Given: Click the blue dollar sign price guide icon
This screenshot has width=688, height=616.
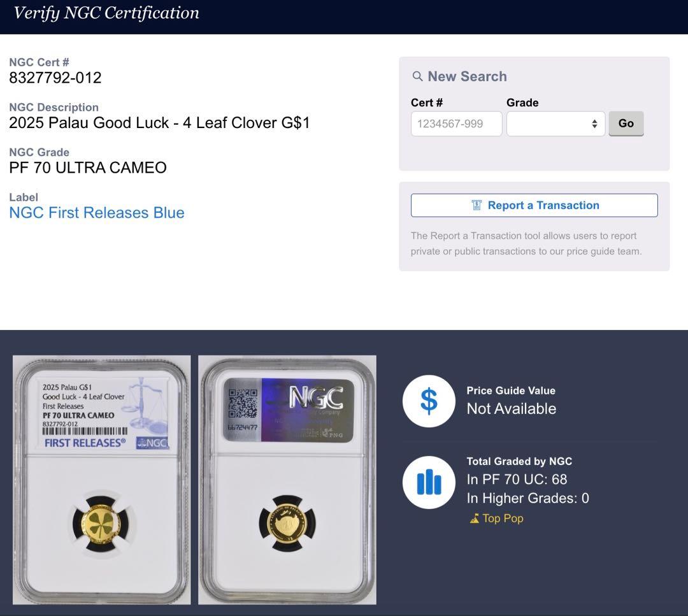Looking at the screenshot, I should pyautogui.click(x=429, y=401).
